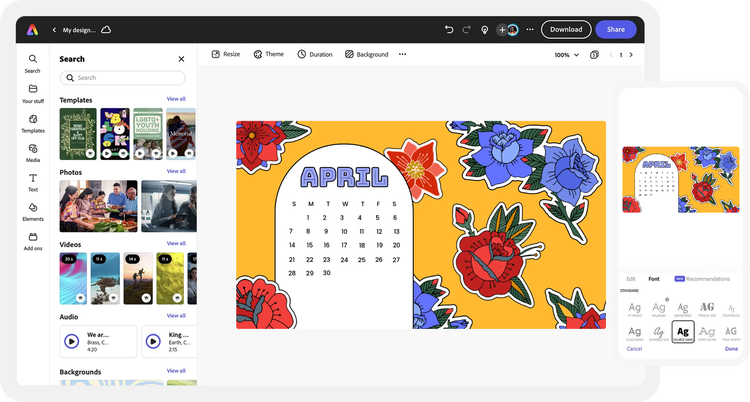Play the We ar... audio track
Image resolution: width=750 pixels, height=402 pixels.
click(72, 341)
